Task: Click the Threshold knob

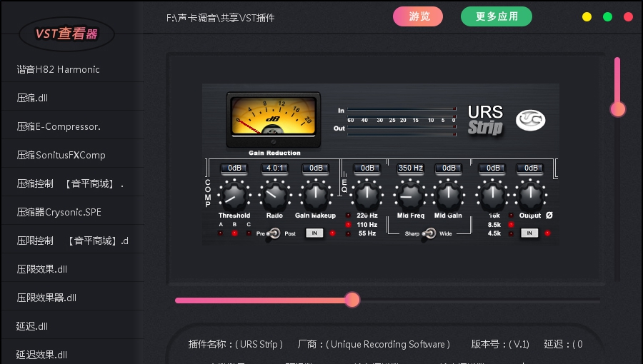Action: [234, 196]
